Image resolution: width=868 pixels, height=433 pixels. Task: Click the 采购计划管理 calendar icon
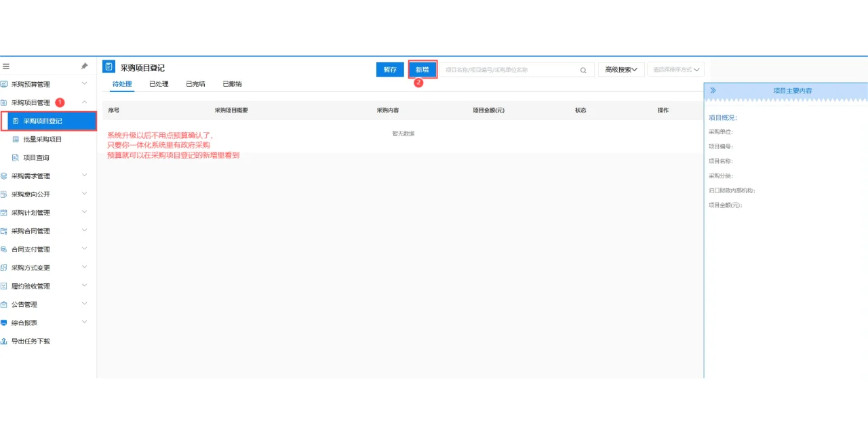pos(4,213)
